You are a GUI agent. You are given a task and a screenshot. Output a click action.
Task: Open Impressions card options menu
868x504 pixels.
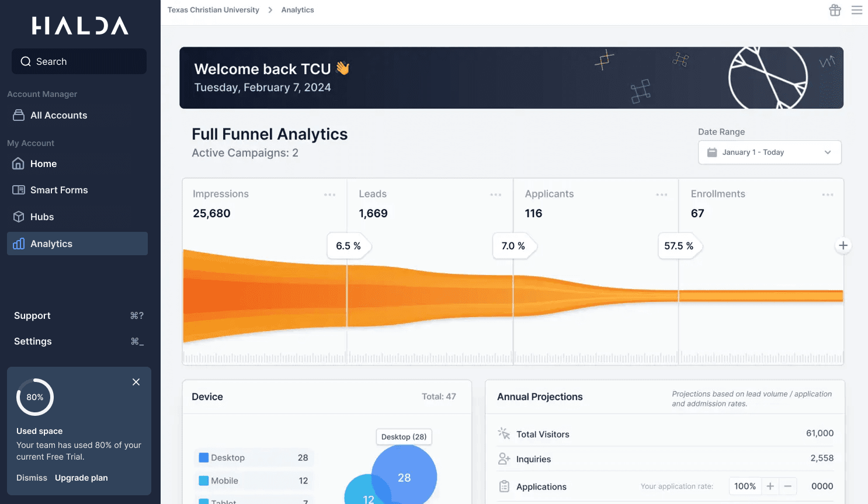[330, 194]
